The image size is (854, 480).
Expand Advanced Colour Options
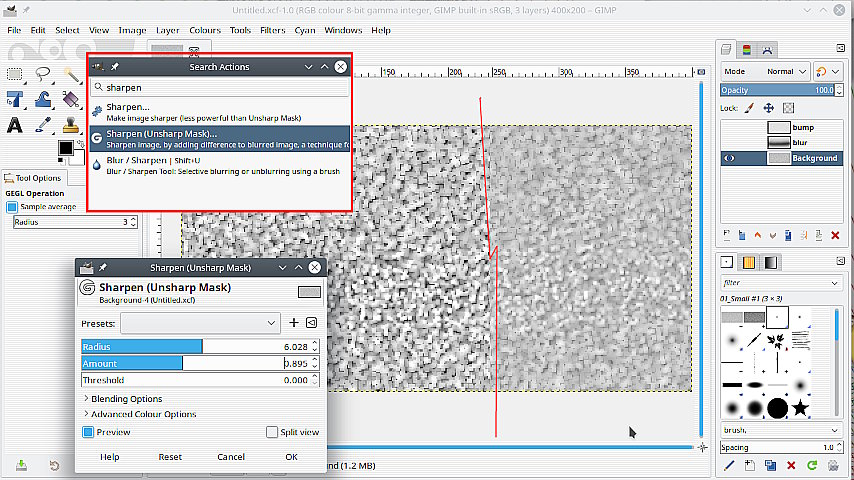pos(139,414)
